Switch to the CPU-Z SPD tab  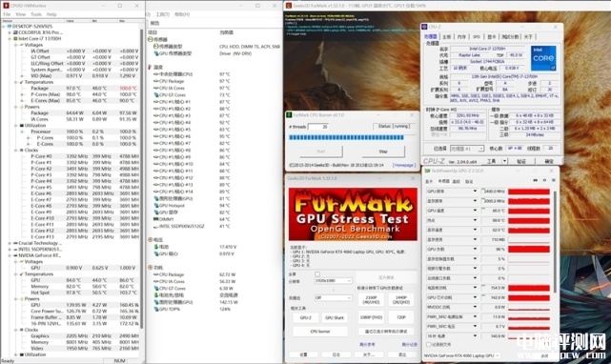pos(477,36)
